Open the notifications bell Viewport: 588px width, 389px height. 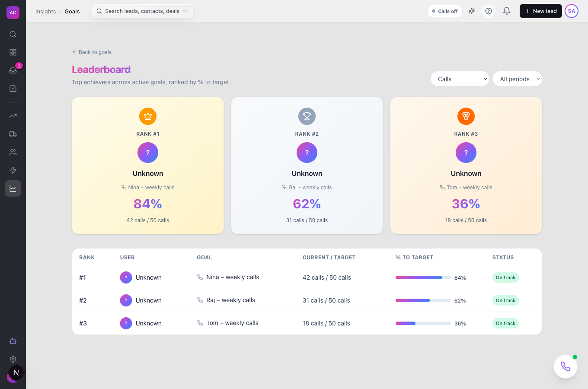(507, 11)
